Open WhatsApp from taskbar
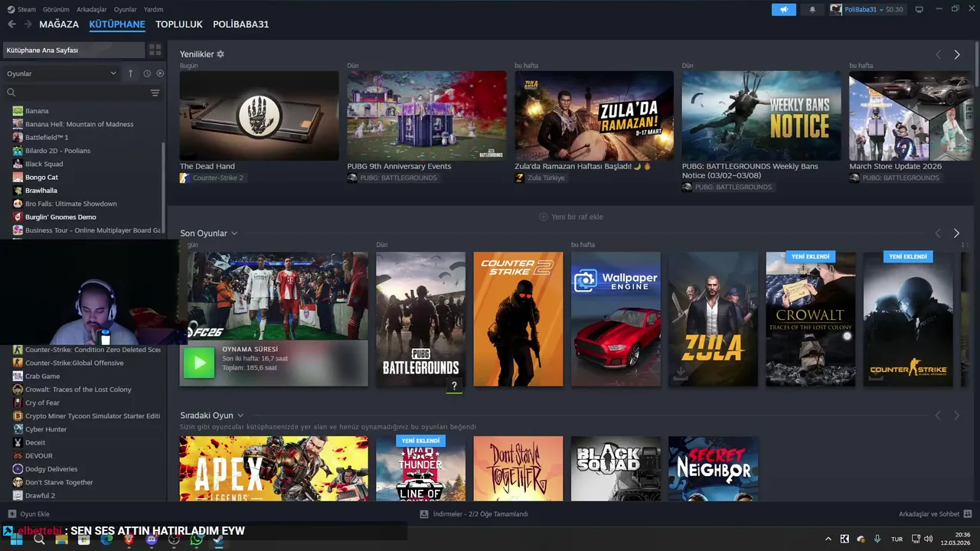 click(x=197, y=540)
